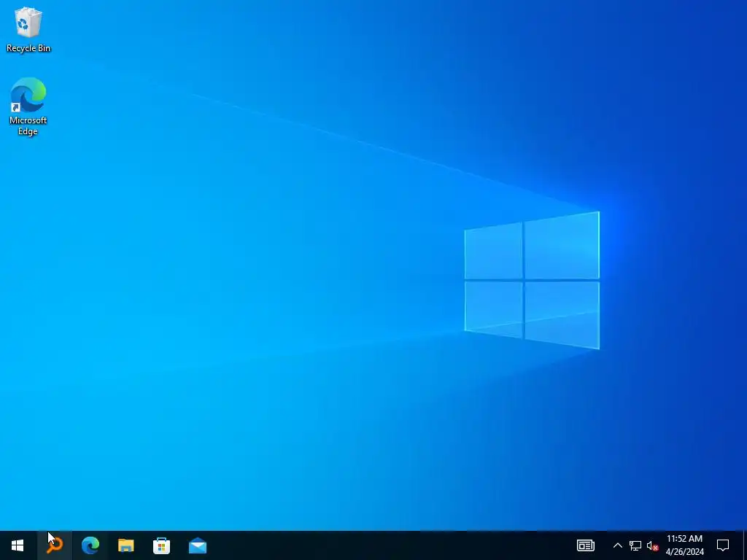Open the Windows Start menu
Image resolution: width=747 pixels, height=560 pixels.
coord(18,545)
